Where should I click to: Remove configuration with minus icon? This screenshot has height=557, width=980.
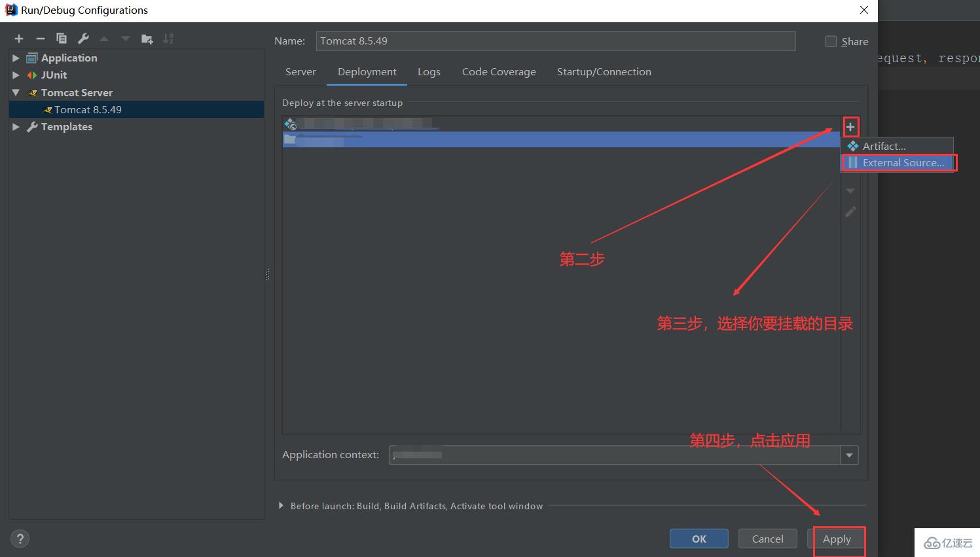click(40, 39)
